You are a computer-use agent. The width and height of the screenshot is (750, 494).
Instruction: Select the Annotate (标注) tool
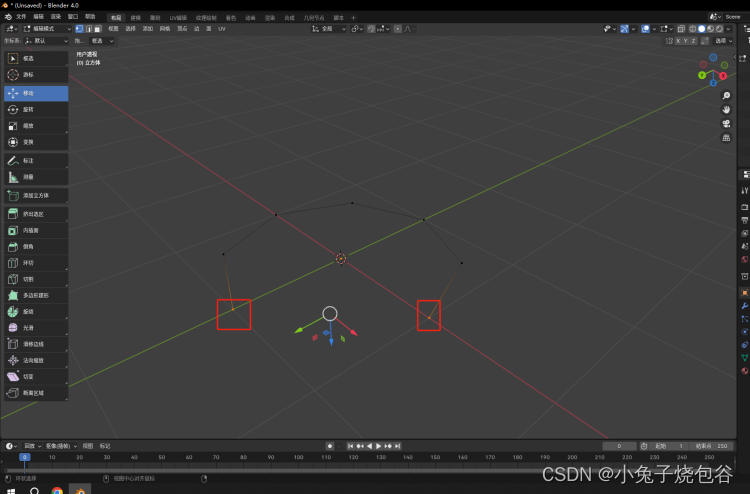coord(36,161)
